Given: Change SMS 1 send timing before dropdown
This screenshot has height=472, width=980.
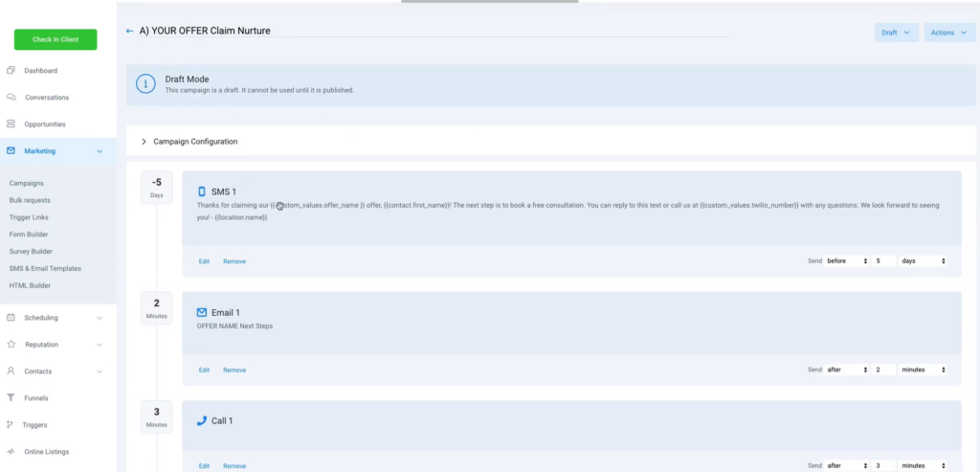Looking at the screenshot, I should point(847,261).
